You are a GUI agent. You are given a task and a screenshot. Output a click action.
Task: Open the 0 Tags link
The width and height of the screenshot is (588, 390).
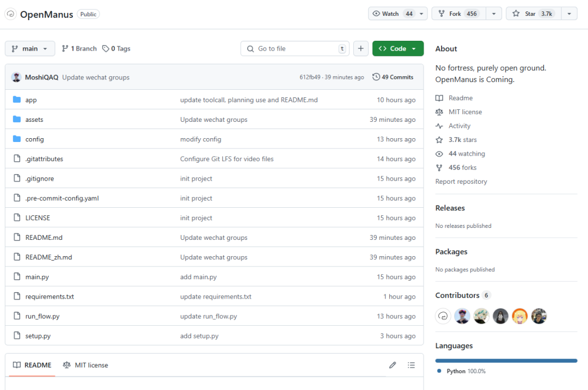[x=117, y=49]
